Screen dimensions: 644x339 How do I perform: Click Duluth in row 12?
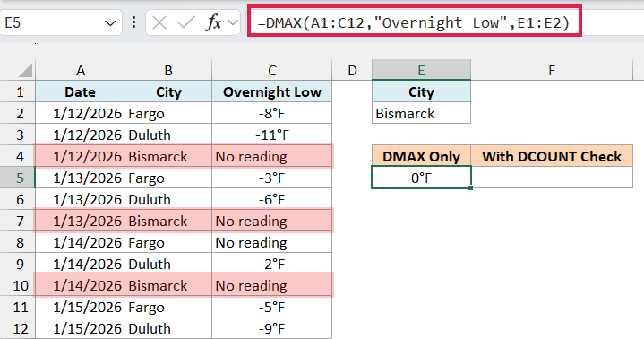(168, 328)
